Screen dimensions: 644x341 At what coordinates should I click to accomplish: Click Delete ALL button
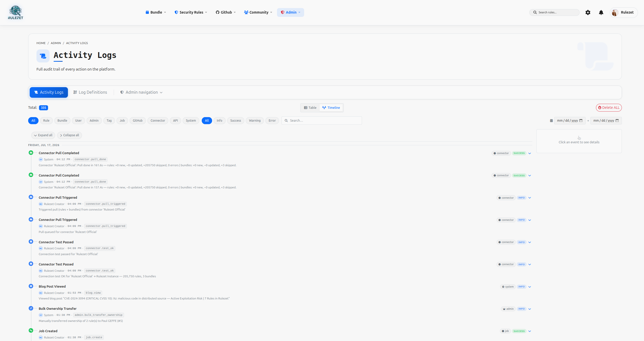click(x=609, y=108)
